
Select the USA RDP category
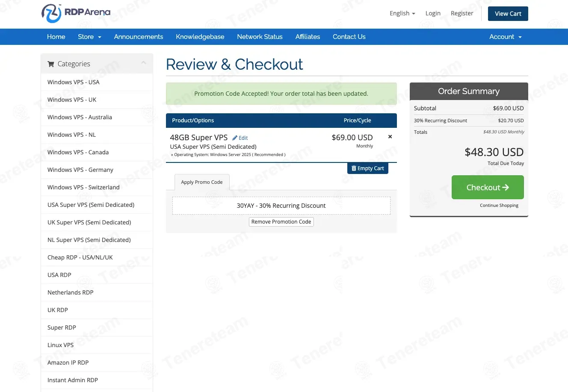click(97, 275)
